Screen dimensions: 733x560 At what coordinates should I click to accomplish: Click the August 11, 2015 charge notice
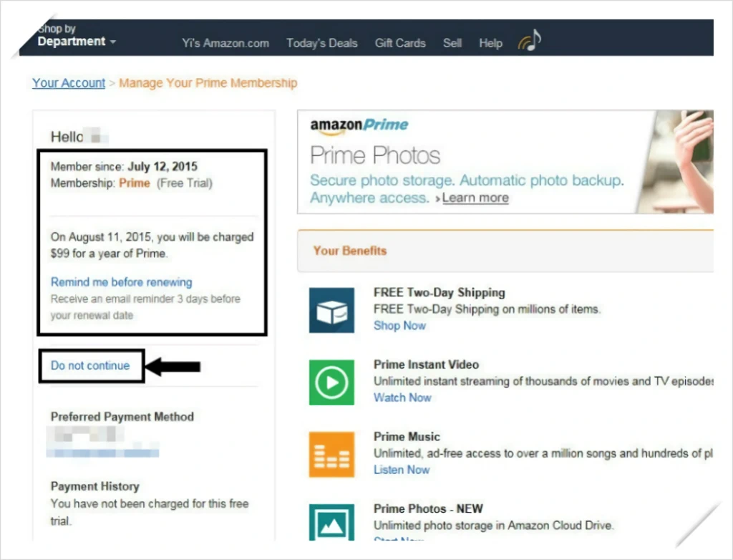click(x=152, y=245)
